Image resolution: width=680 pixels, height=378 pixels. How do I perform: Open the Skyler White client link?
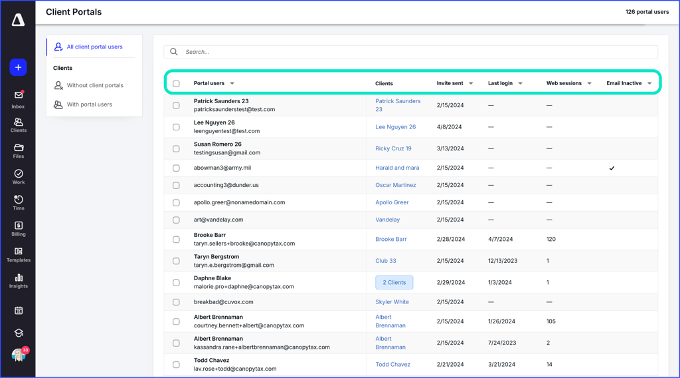392,302
